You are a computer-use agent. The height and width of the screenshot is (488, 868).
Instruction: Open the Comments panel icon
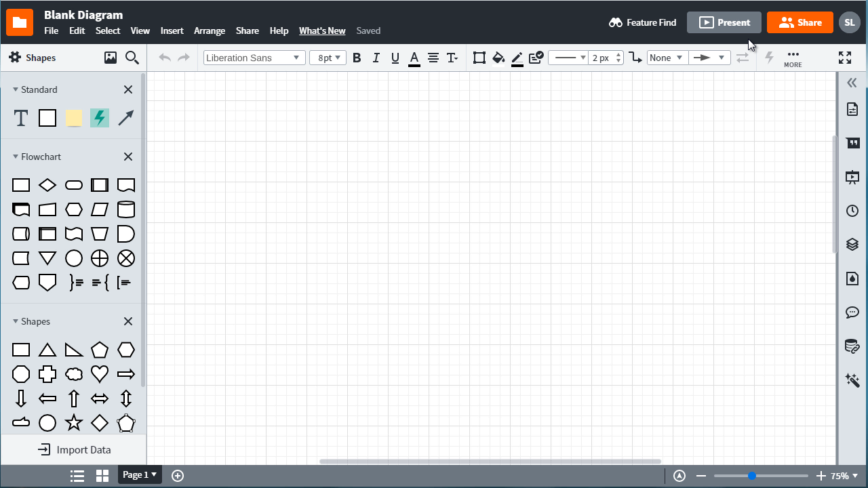852,312
